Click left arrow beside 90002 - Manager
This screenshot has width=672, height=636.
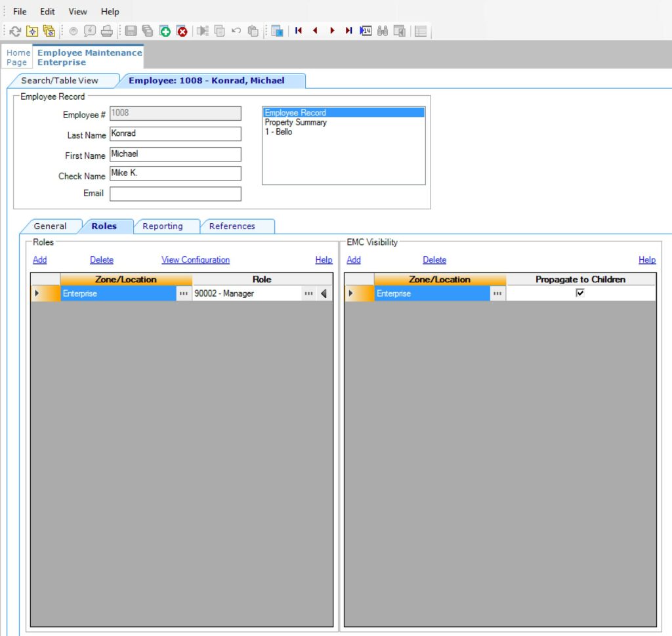click(x=324, y=293)
